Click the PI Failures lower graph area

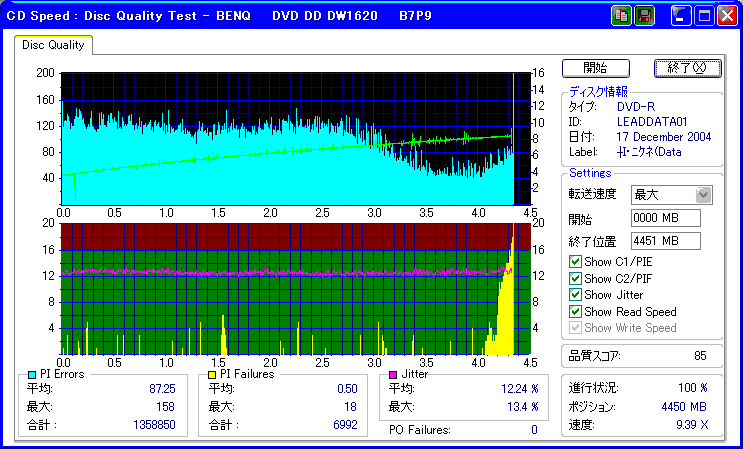296,289
